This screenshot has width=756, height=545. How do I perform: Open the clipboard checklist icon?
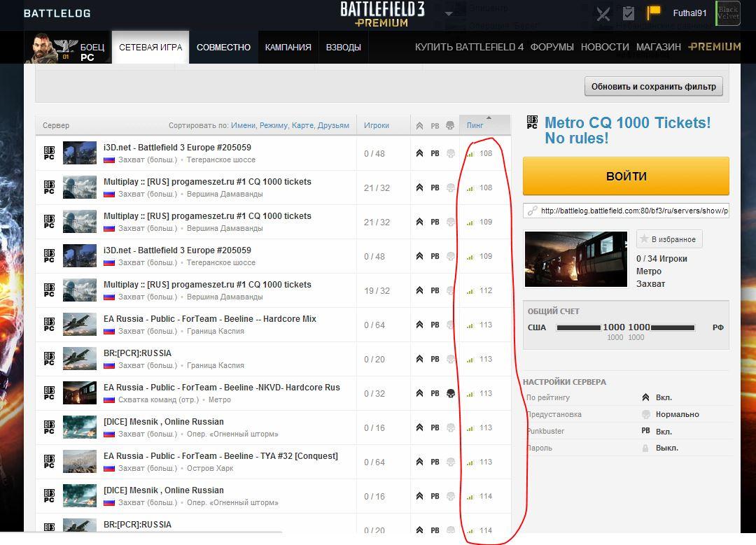point(628,13)
